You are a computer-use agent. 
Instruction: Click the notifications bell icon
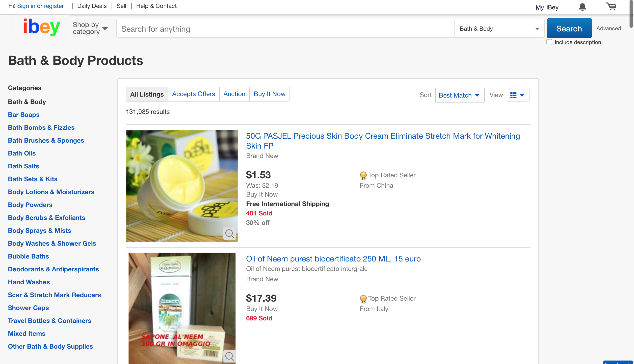click(582, 7)
